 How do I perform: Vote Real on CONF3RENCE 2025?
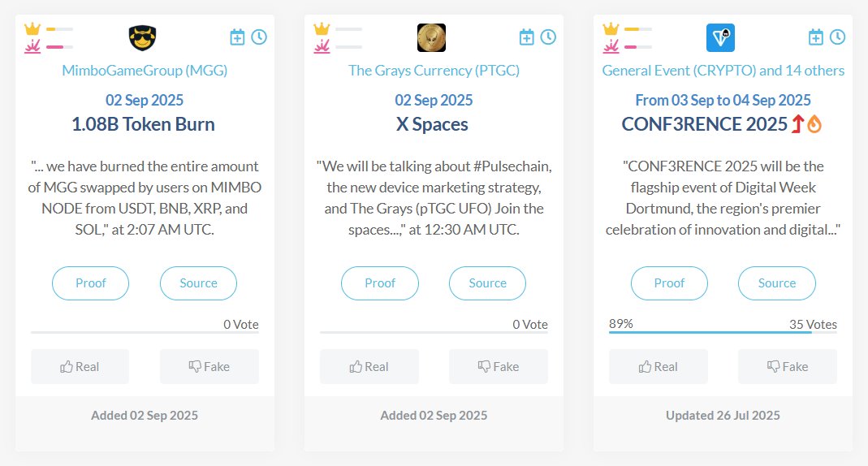(x=658, y=366)
